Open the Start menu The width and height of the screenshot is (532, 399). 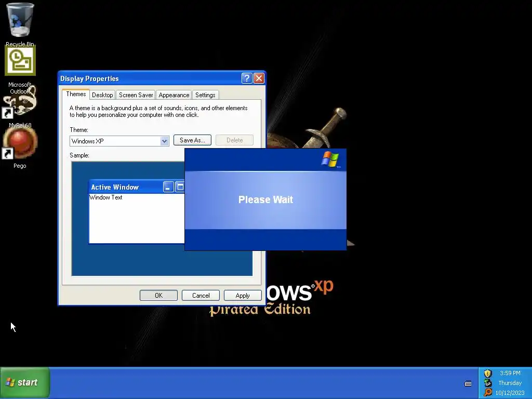pyautogui.click(x=25, y=383)
